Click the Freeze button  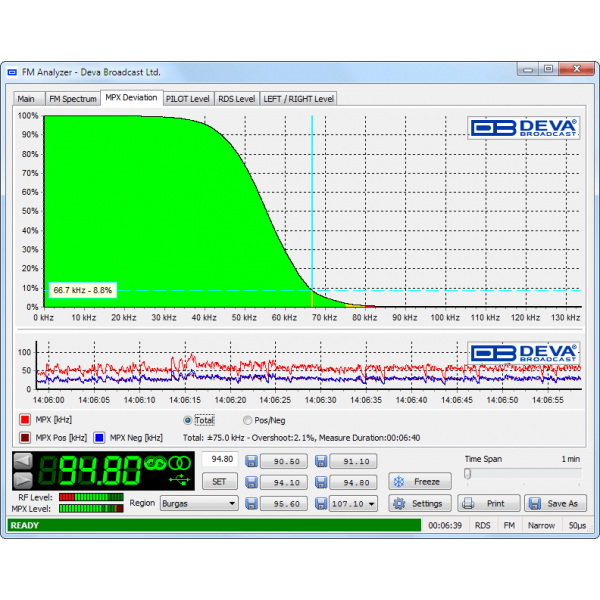click(x=420, y=481)
